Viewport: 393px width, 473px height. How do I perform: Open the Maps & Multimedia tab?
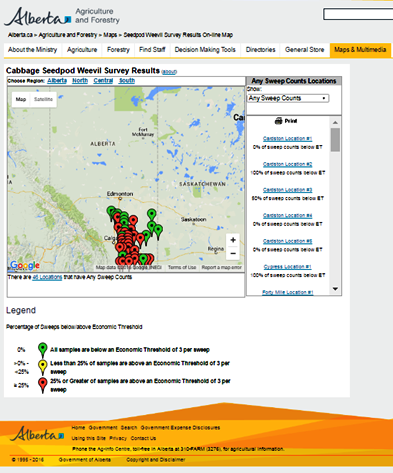[360, 50]
